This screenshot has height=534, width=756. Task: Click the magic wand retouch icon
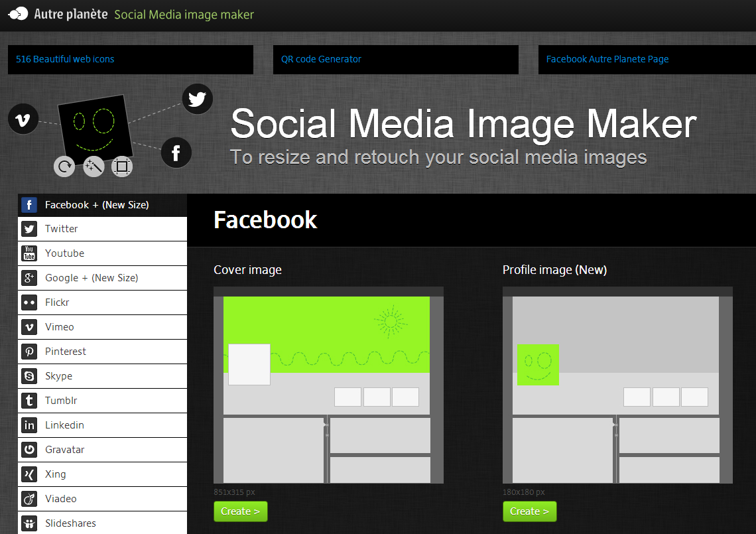click(x=94, y=167)
